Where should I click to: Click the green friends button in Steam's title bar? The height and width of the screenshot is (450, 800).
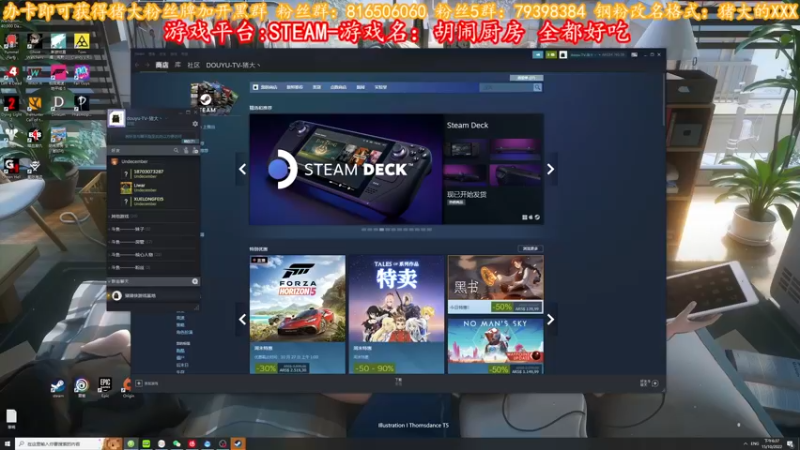click(551, 55)
